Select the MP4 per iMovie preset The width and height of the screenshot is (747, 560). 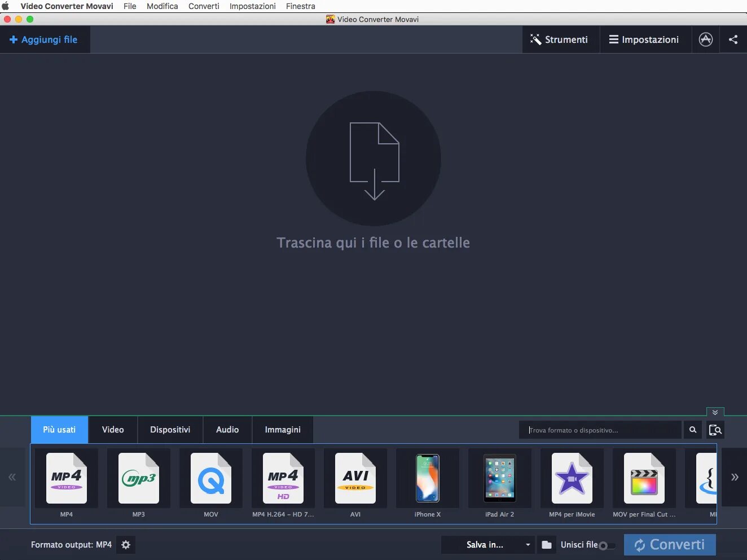point(572,478)
